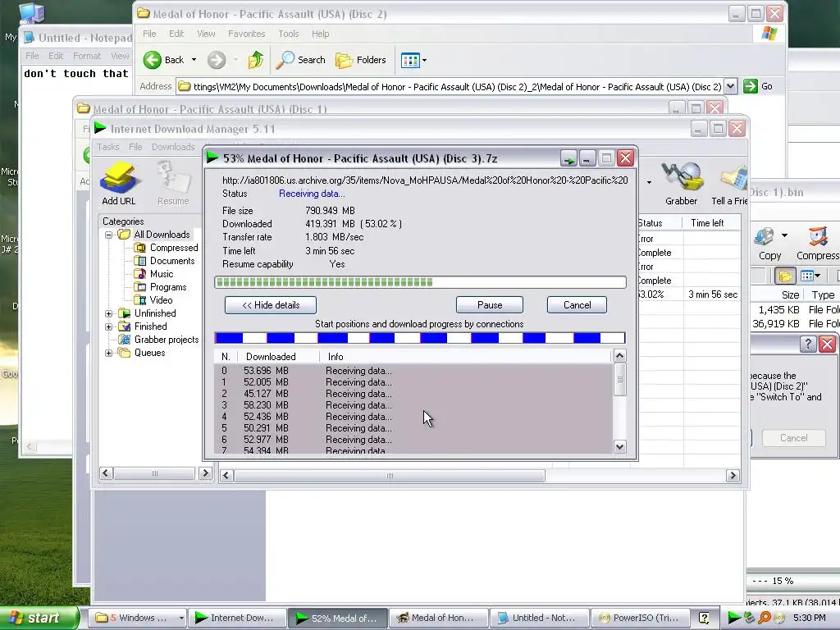Open Copy dropdown arrow in PowerISO
840x630 pixels.
(784, 235)
